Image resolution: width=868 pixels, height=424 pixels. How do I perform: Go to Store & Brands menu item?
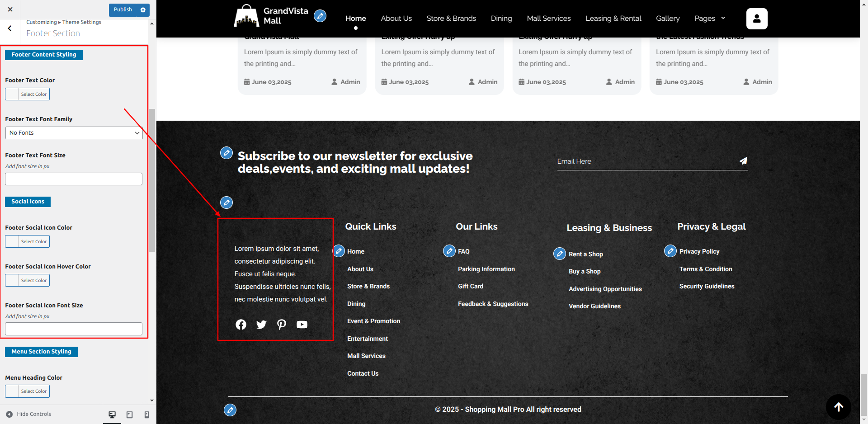(451, 19)
